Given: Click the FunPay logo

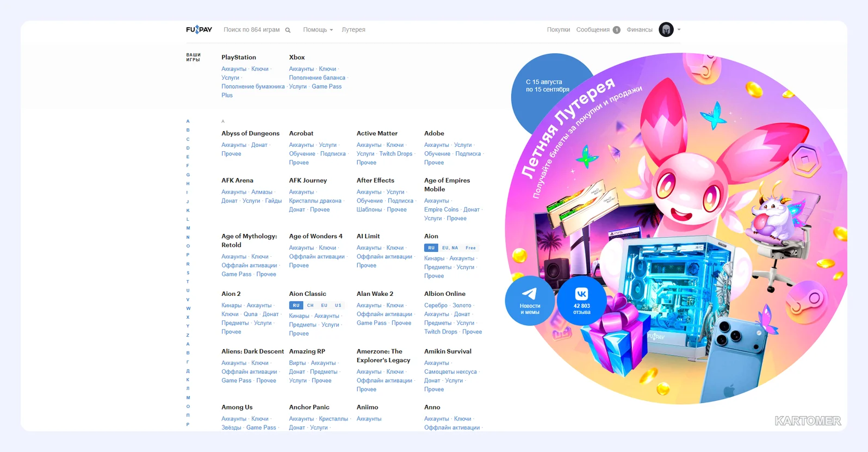Looking at the screenshot, I should (x=199, y=29).
